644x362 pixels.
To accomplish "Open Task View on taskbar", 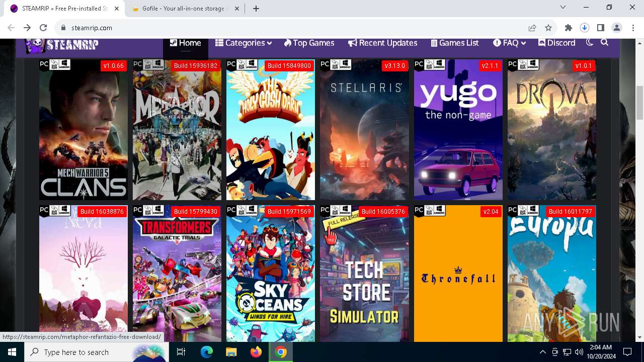I will [x=181, y=352].
